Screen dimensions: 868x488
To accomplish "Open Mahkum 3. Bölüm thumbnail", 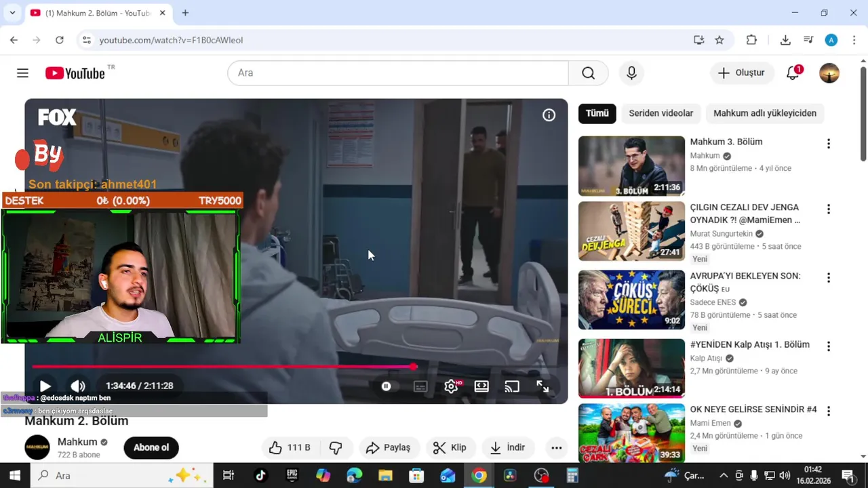I will tap(631, 166).
